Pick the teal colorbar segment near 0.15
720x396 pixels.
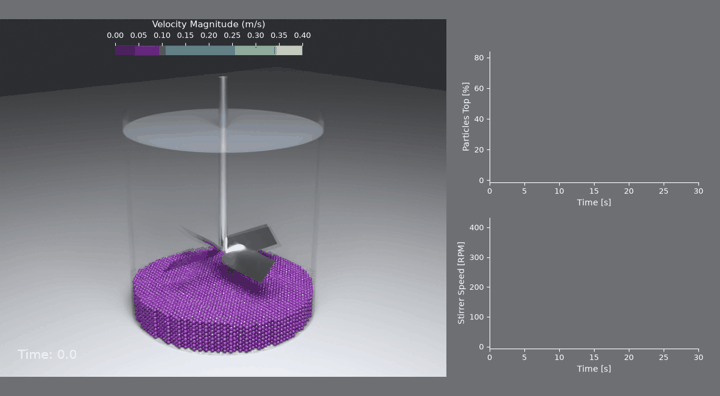coord(200,50)
